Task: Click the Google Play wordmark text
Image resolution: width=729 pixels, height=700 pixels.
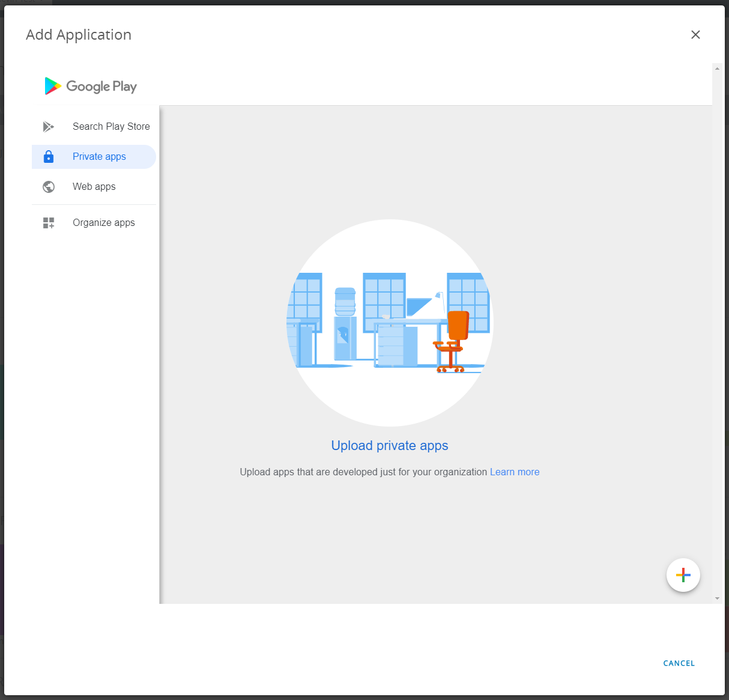Action: click(101, 87)
